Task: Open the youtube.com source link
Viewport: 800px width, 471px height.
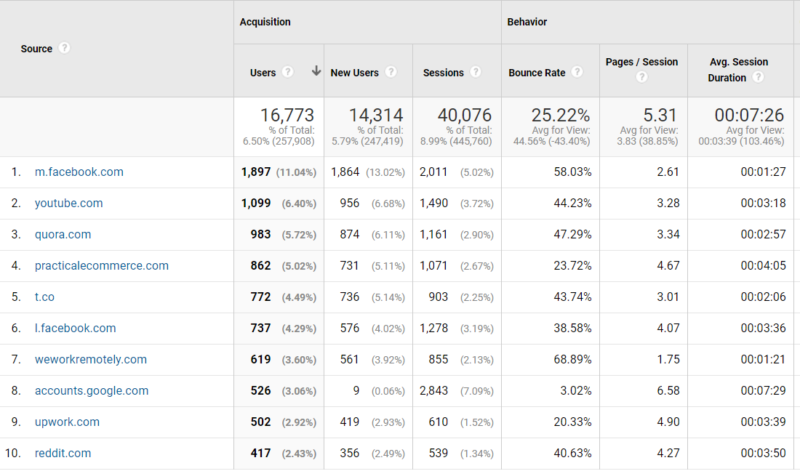Action: (x=68, y=203)
